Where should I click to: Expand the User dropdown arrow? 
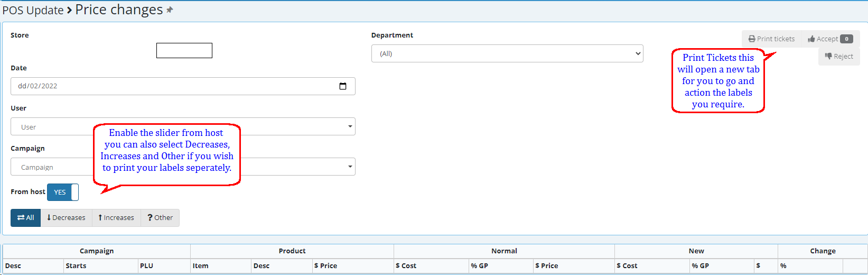tap(350, 126)
